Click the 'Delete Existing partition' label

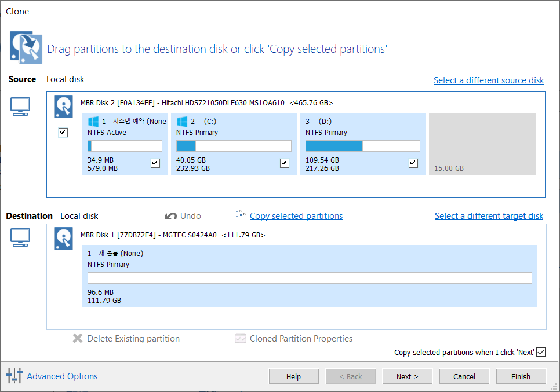(x=133, y=339)
